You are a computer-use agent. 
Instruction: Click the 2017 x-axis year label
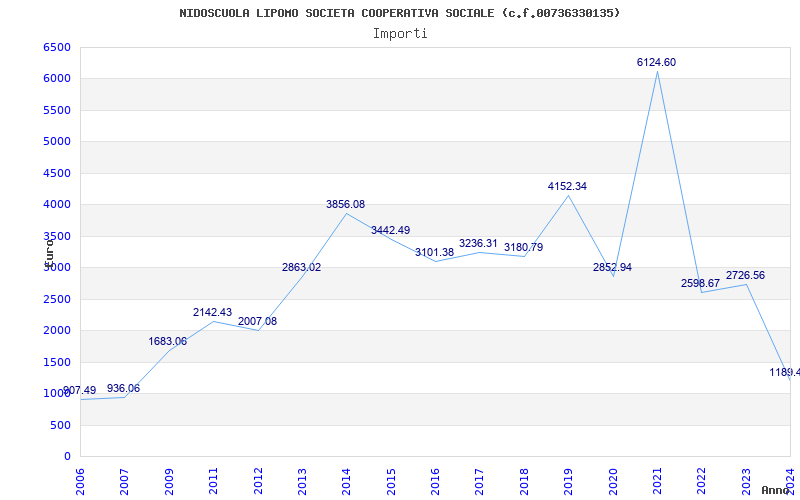(480, 482)
